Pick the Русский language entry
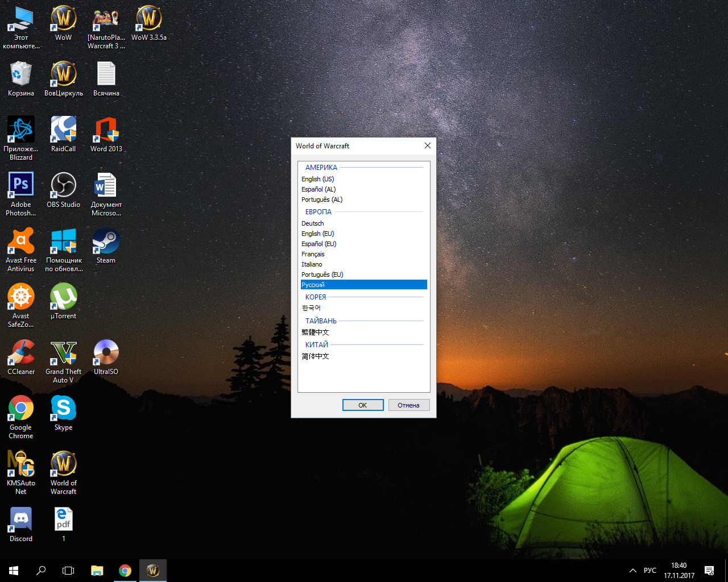Viewport: 728px width, 582px height. (313, 285)
